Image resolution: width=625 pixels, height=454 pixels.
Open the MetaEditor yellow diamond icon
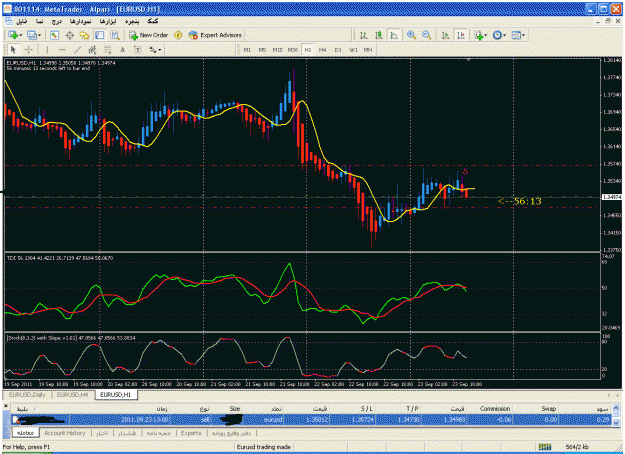[178, 35]
